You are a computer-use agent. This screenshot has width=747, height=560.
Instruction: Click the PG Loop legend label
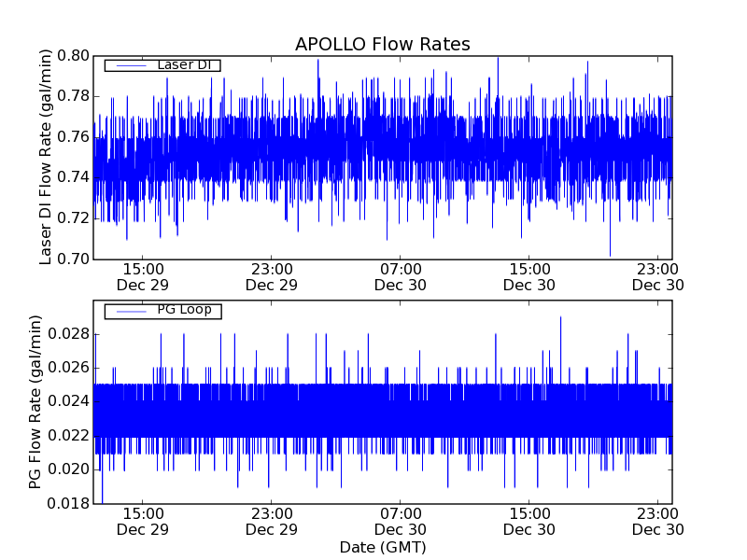coord(184,310)
